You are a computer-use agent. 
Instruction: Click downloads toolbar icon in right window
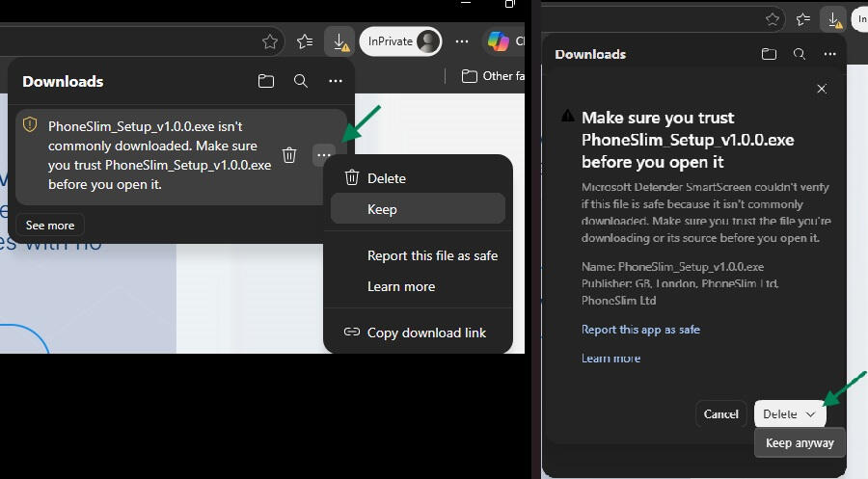833,20
